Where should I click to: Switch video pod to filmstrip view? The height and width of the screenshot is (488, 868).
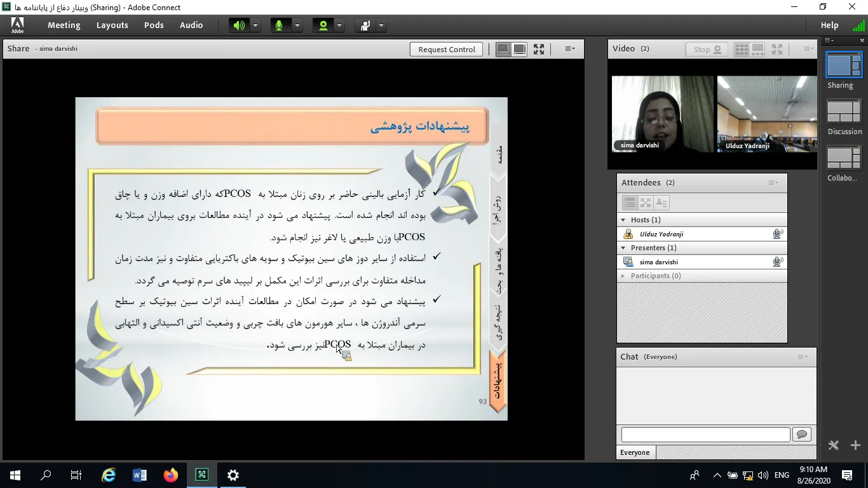[757, 49]
